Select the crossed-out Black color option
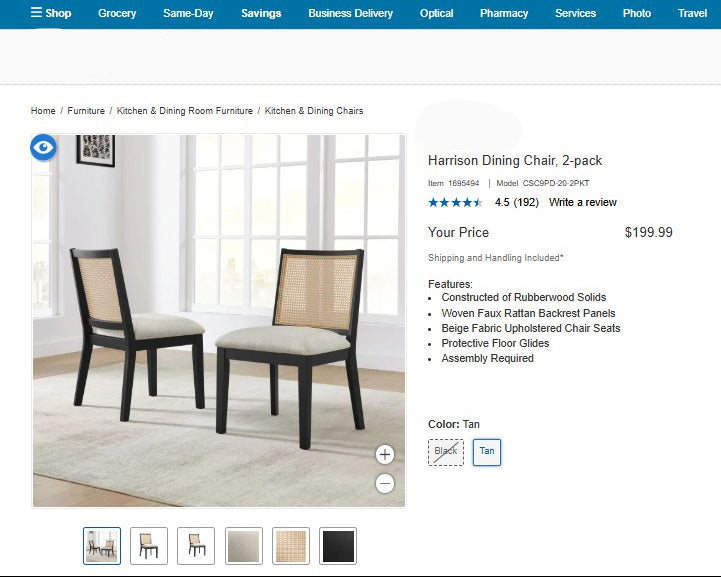 click(x=446, y=452)
